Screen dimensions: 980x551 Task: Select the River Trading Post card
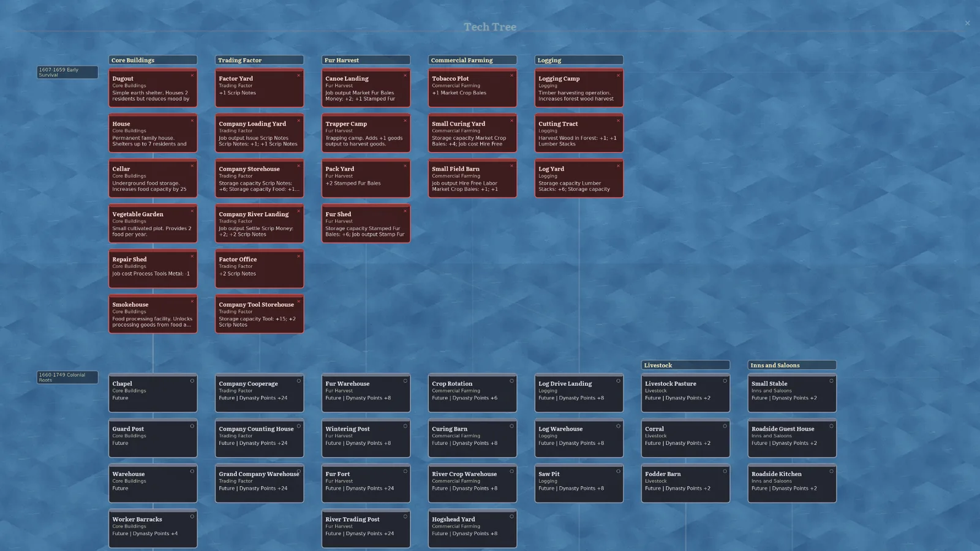click(x=366, y=529)
